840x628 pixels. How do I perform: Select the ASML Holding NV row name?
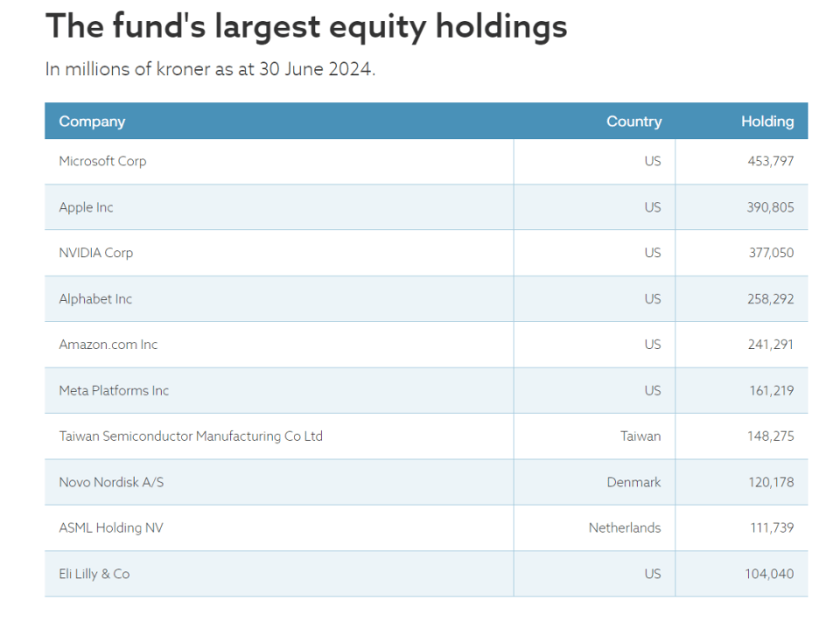[x=111, y=527]
